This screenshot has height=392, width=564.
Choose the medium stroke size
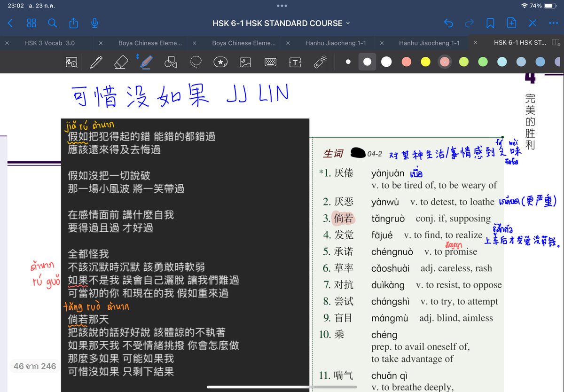click(367, 62)
